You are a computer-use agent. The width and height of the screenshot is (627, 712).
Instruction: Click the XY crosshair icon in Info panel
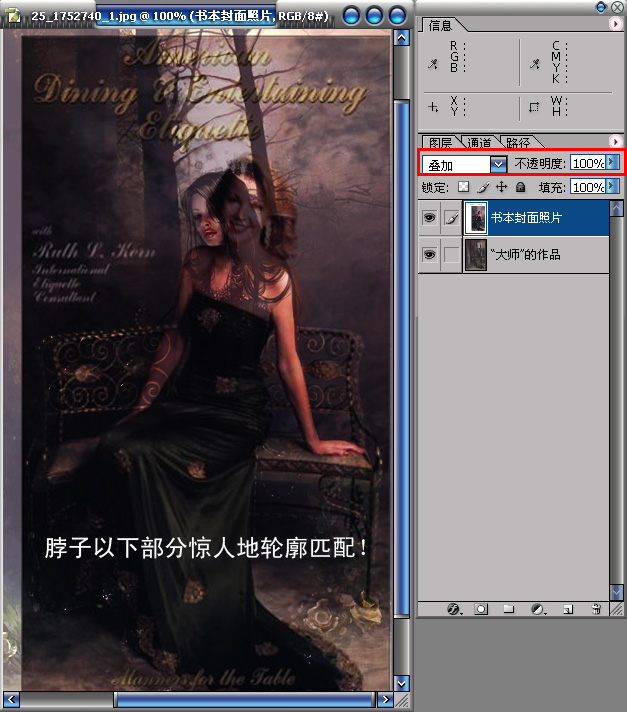tap(433, 107)
